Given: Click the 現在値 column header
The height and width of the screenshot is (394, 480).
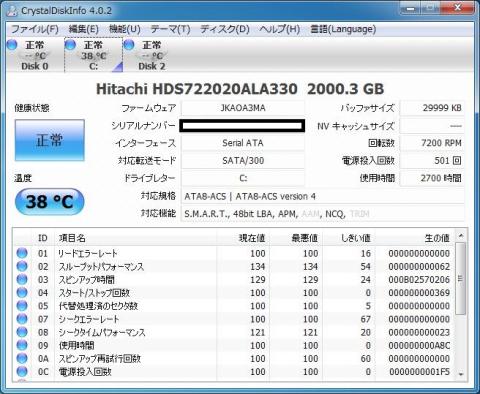Looking at the screenshot, I should click(x=243, y=238).
